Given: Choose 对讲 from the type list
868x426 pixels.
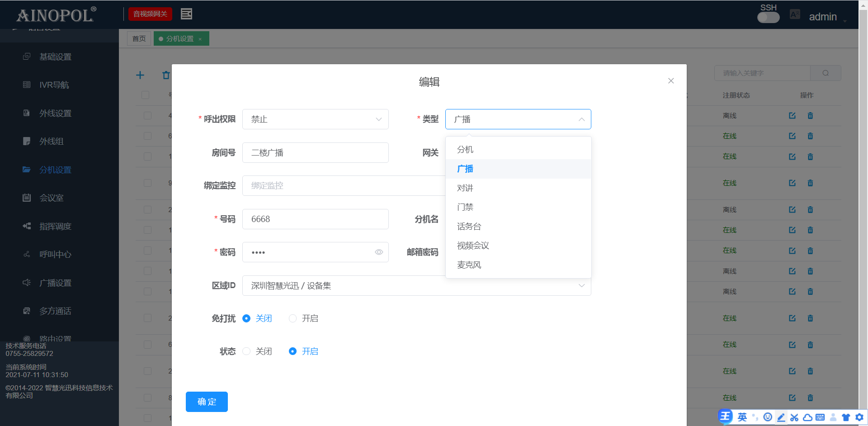Looking at the screenshot, I should tap(465, 188).
